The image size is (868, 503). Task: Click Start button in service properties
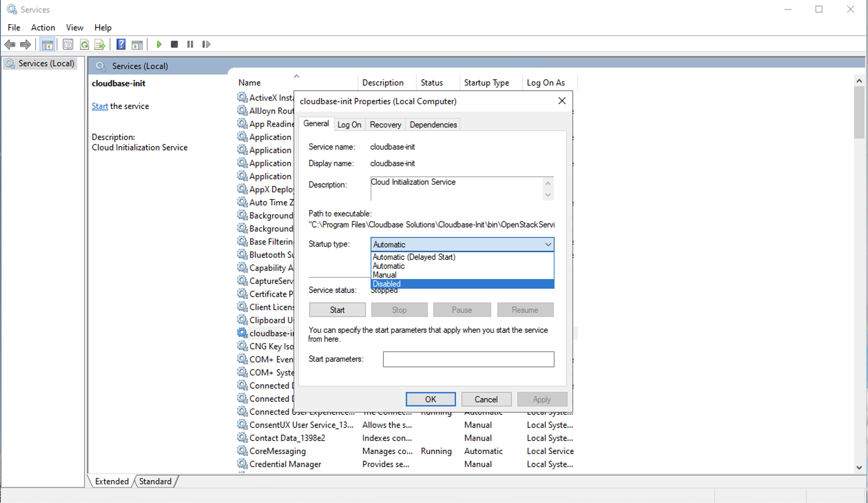point(337,310)
